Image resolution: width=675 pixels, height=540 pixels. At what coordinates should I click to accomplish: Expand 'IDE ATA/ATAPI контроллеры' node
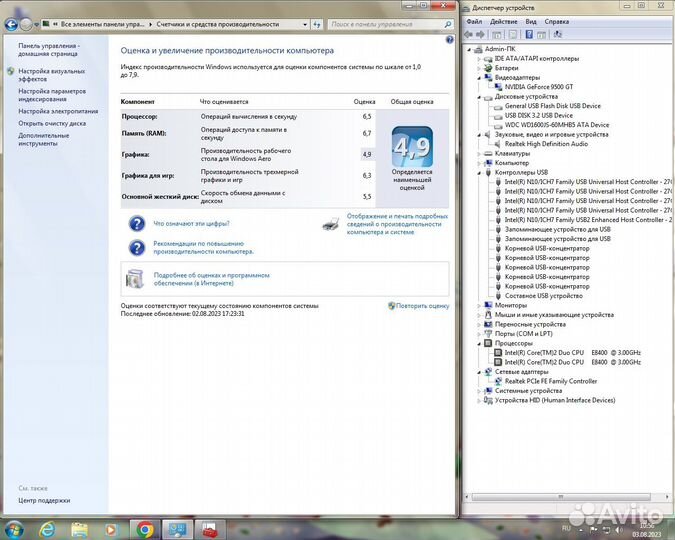[x=479, y=59]
